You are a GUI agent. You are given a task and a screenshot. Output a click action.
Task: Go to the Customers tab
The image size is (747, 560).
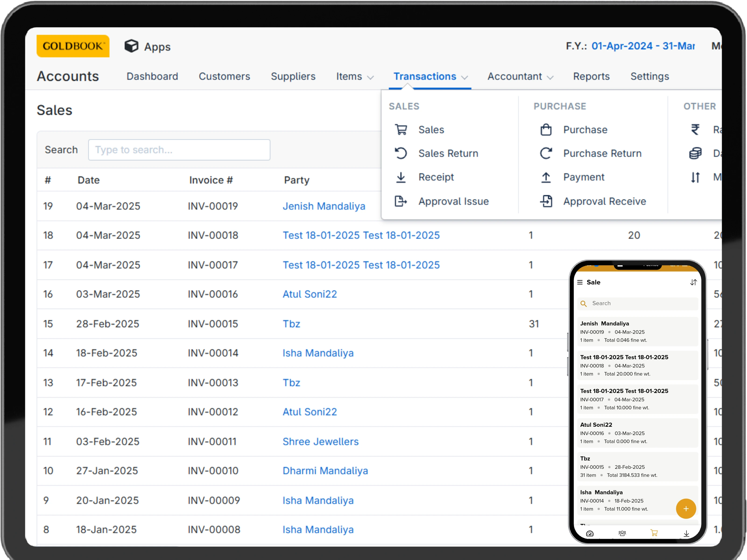tap(224, 77)
